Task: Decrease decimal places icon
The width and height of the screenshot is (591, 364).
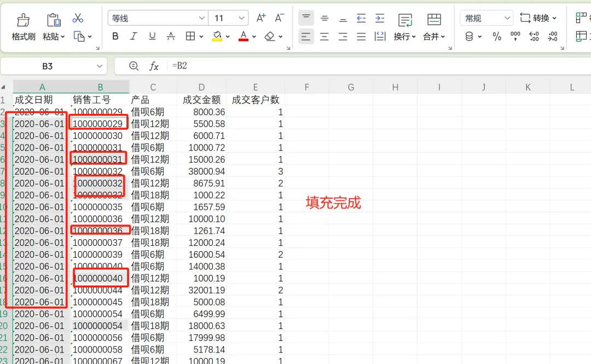Action: 553,36
